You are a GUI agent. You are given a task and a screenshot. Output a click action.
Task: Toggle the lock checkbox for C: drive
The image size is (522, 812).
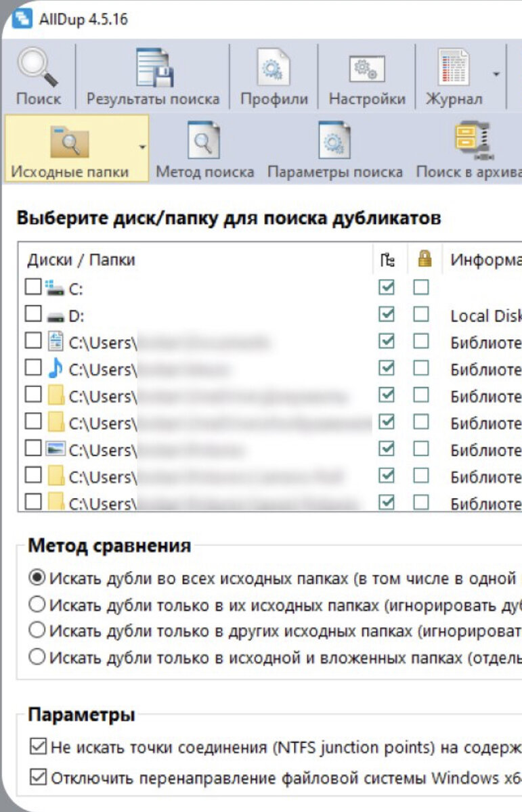422,288
